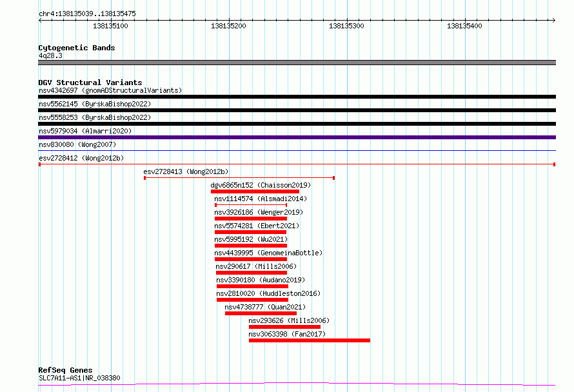
Task: Select the magenta SLC7A11-AS1 gene line
Action: coord(297,384)
